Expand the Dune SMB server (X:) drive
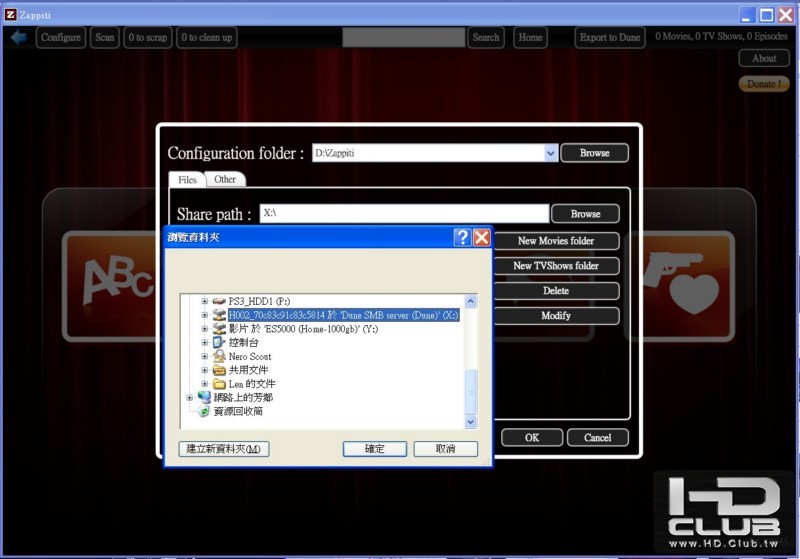 point(205,315)
